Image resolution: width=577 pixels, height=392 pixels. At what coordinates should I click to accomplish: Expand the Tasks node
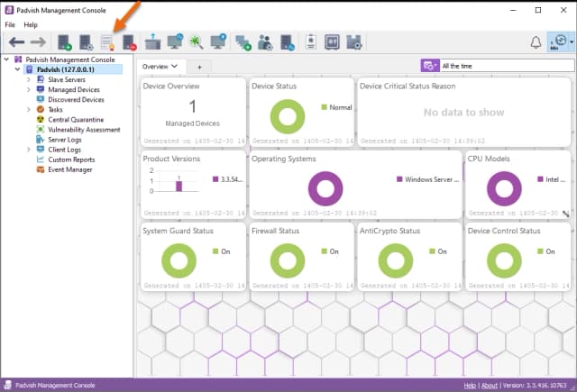tap(28, 109)
